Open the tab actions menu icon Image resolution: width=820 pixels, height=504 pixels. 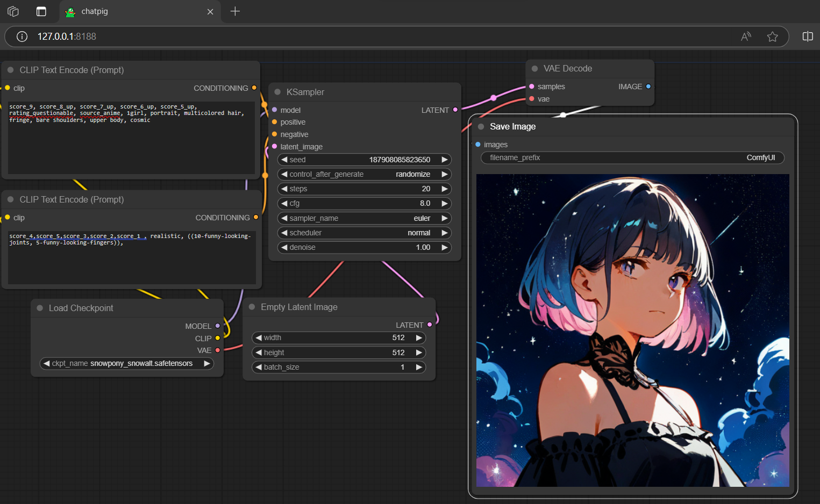coord(41,11)
